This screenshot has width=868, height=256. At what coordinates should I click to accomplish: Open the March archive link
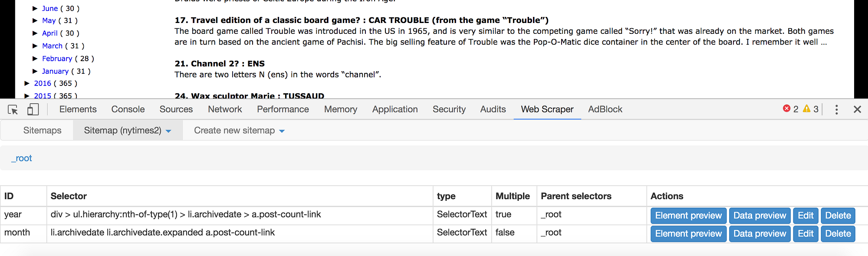tap(53, 46)
